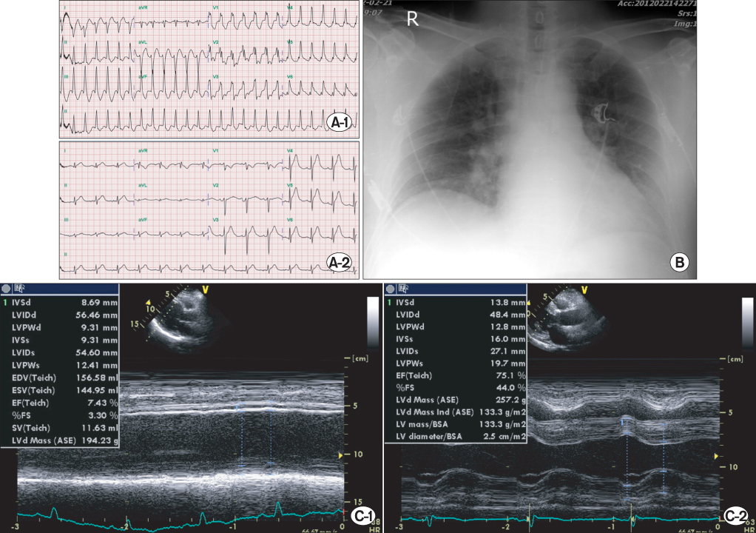Click the R side marker on chest X-ray
Viewport: 756px width, 533px height.
pos(413,20)
